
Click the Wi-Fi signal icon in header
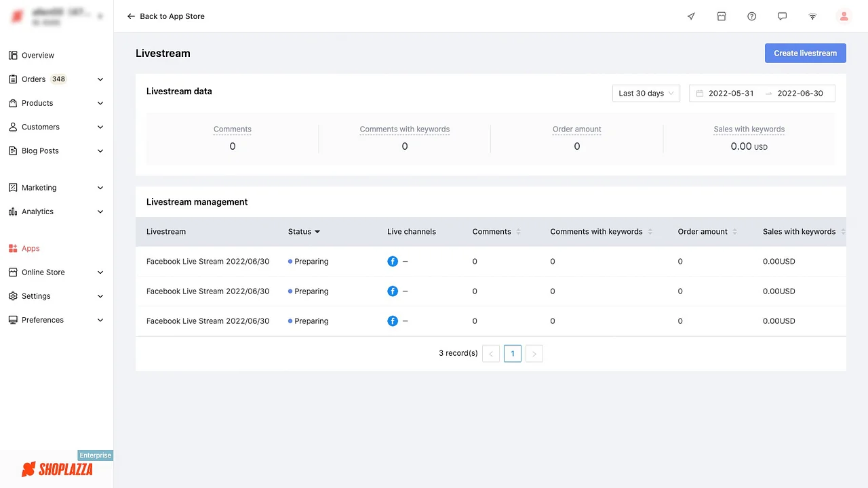[812, 16]
